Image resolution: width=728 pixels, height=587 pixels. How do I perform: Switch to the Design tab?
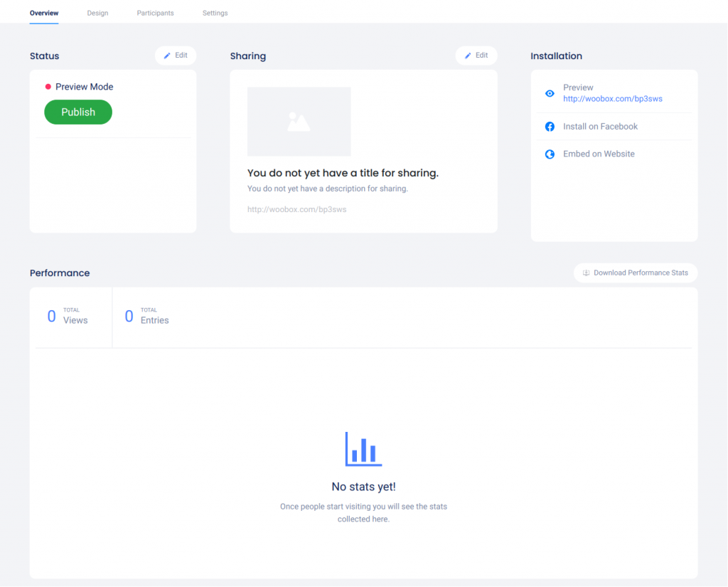pyautogui.click(x=97, y=13)
